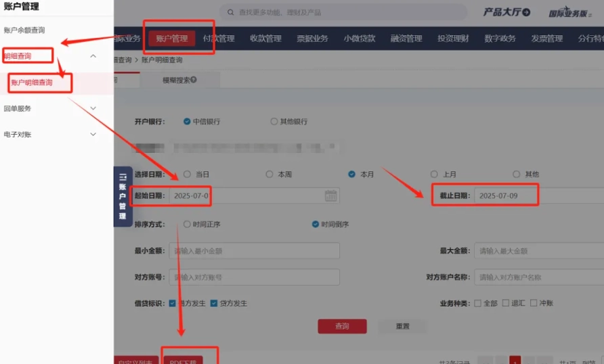This screenshot has height=364, width=604.
Task: Click the 截止日期 date field
Action: [x=539, y=196]
